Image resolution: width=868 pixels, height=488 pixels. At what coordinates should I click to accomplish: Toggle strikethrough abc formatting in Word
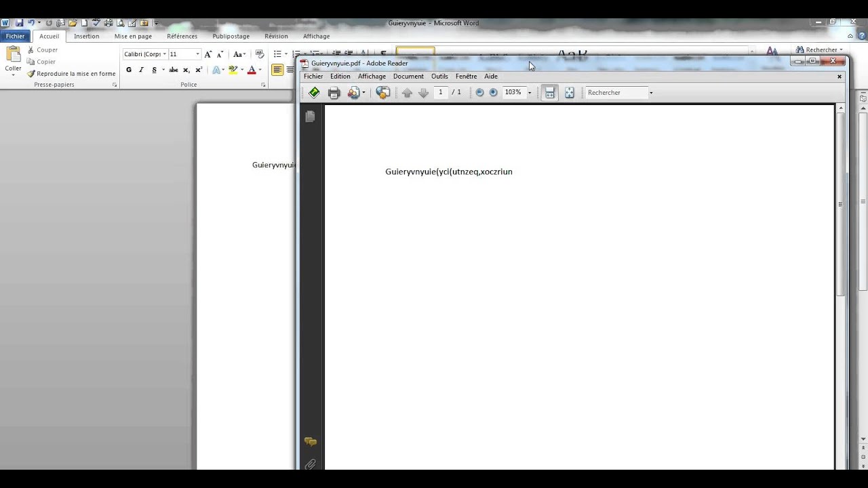click(x=174, y=70)
